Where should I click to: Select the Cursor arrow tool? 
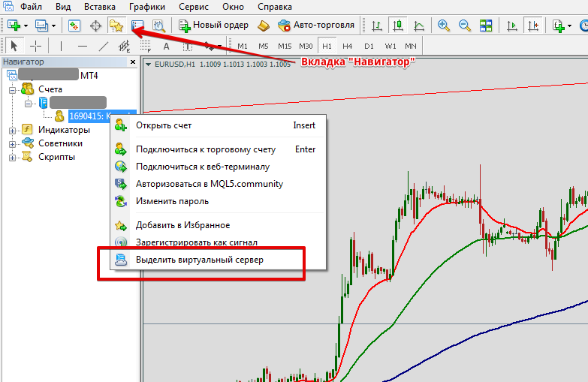(14, 46)
